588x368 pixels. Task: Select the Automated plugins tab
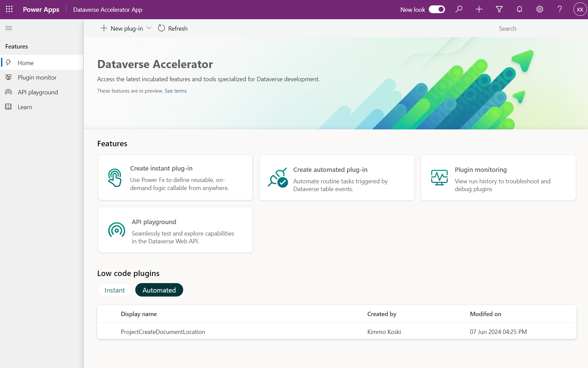159,290
